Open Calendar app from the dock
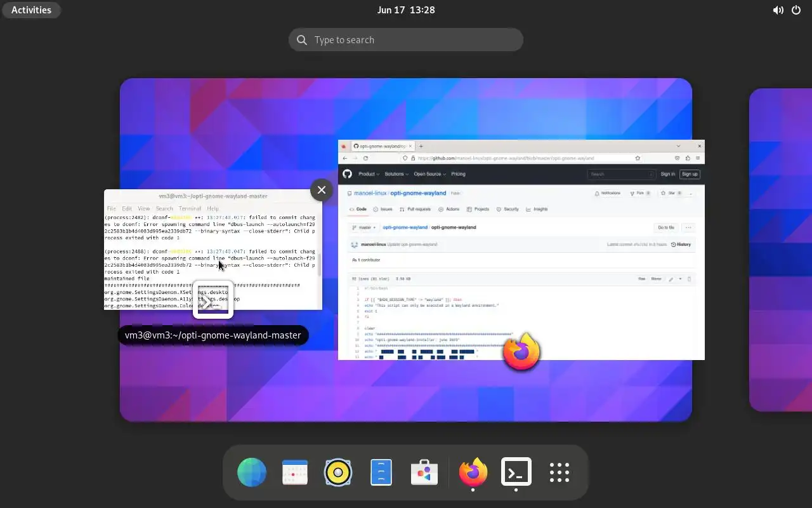 pyautogui.click(x=295, y=472)
